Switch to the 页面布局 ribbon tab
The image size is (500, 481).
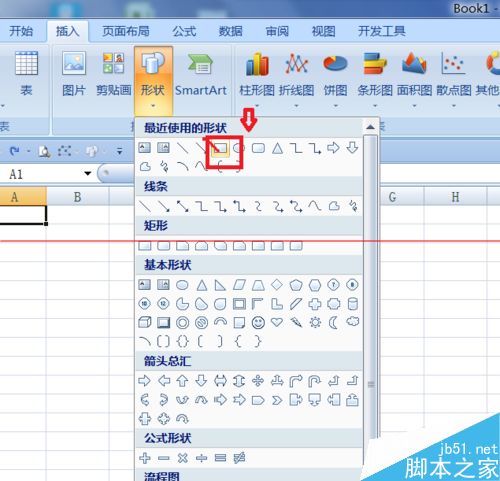pos(126,31)
